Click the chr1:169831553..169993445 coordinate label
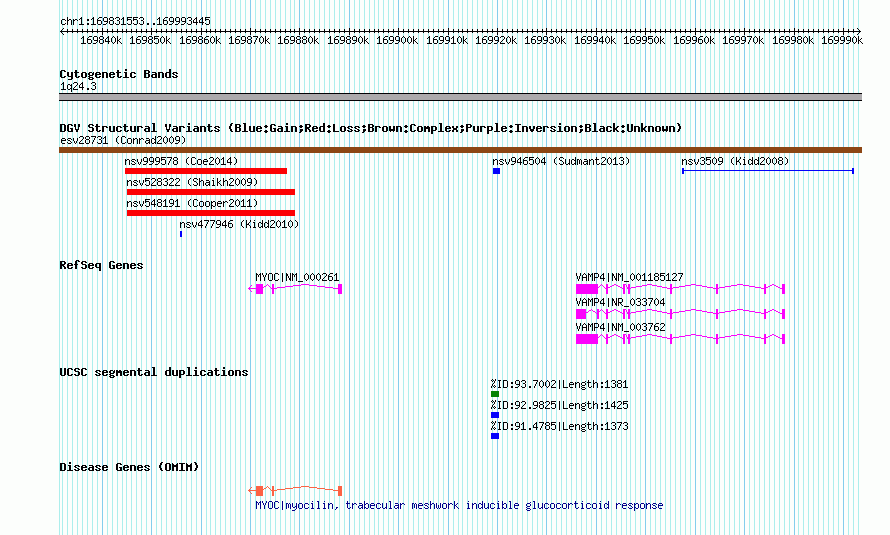890x535 pixels. tap(135, 21)
